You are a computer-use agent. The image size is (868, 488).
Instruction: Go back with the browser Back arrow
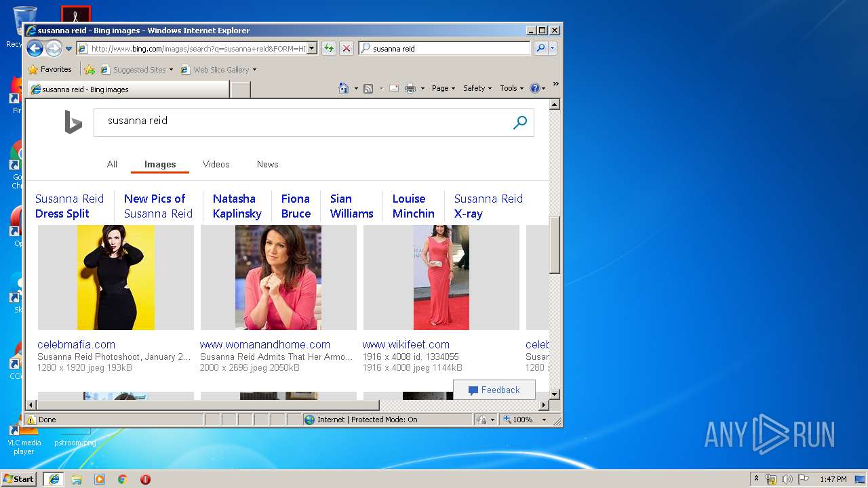coord(35,48)
